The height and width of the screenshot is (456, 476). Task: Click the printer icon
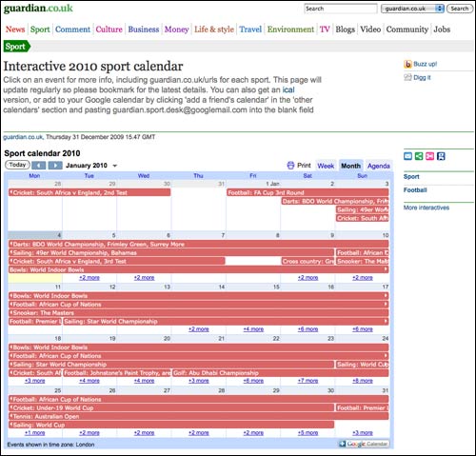290,166
